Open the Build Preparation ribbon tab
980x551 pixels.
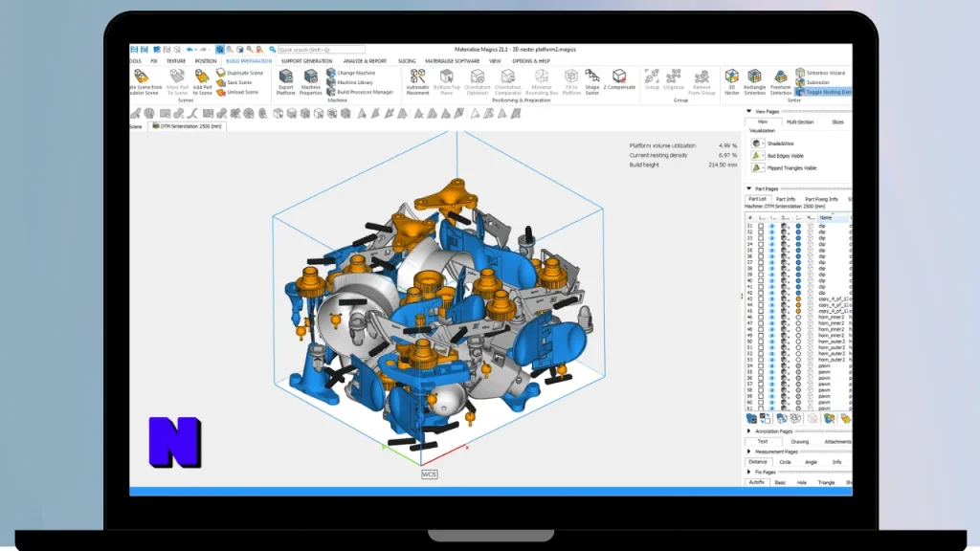[x=249, y=61]
